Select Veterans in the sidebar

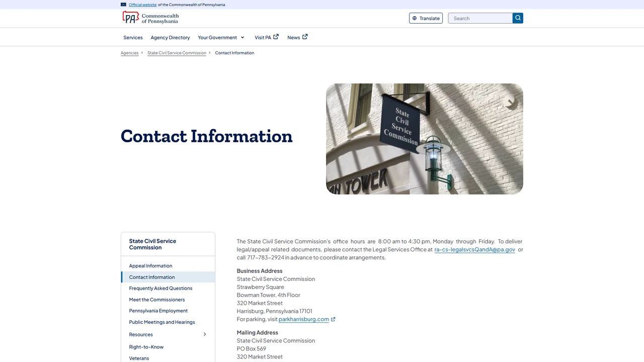(139, 358)
